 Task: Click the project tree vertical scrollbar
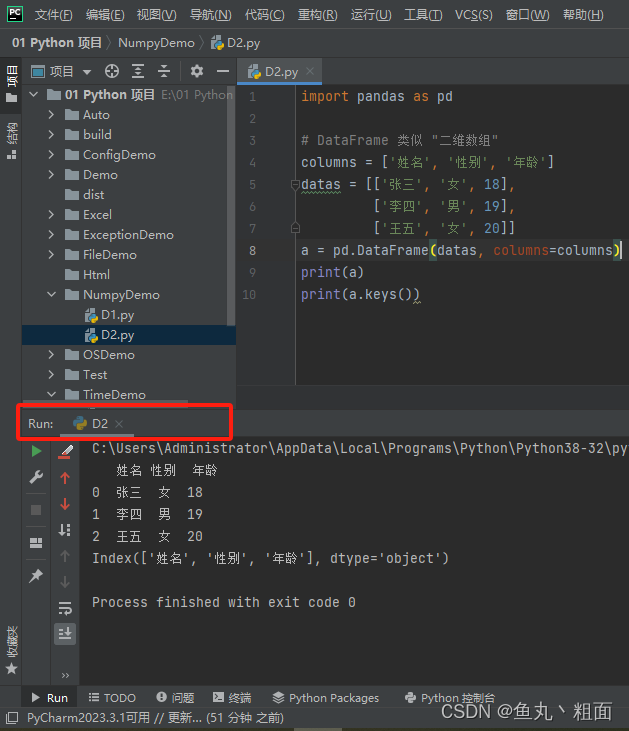[231, 205]
